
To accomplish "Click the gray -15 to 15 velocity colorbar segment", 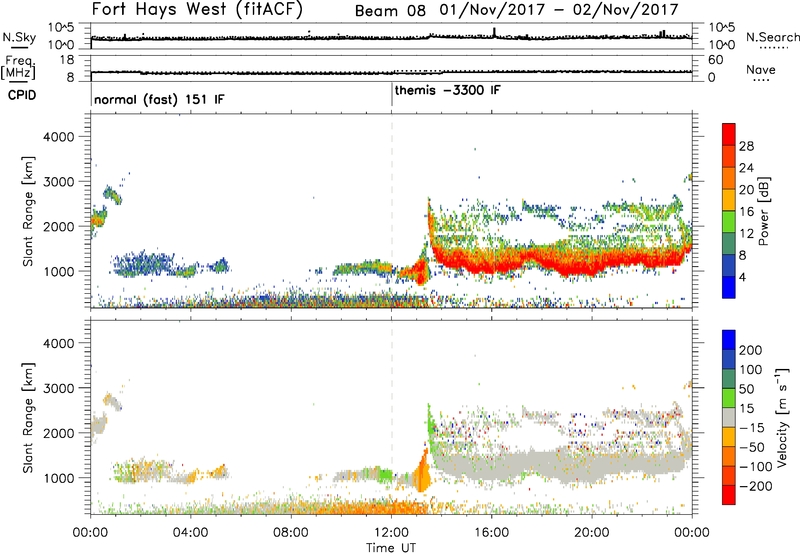I will point(729,418).
